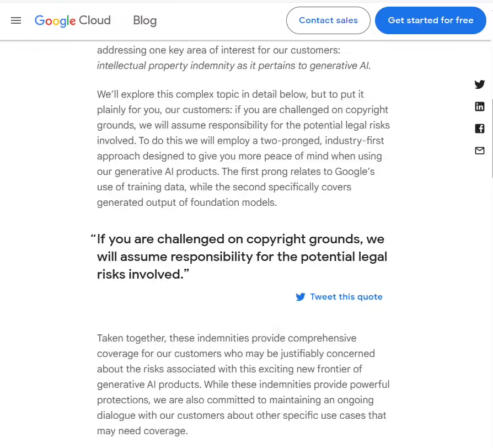493x448 pixels.
Task: Click the closing text 'may need coverage.'
Action: [x=142, y=431]
